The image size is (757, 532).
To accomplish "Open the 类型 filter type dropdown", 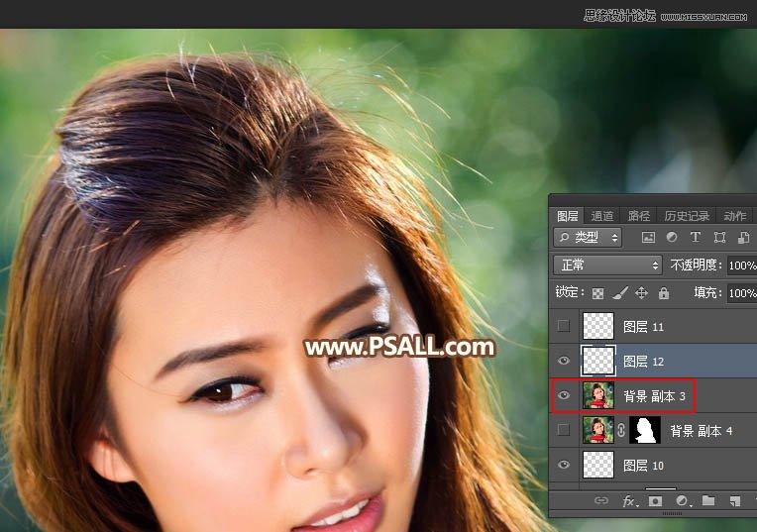I will click(588, 237).
